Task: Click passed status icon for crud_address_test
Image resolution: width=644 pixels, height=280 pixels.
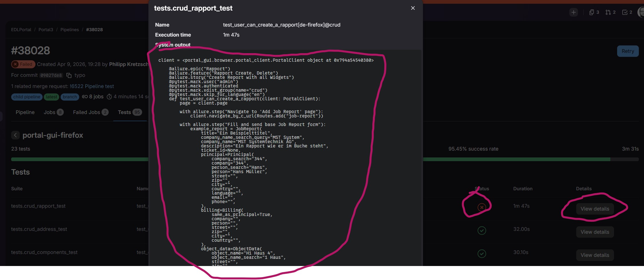Action: coord(482,230)
